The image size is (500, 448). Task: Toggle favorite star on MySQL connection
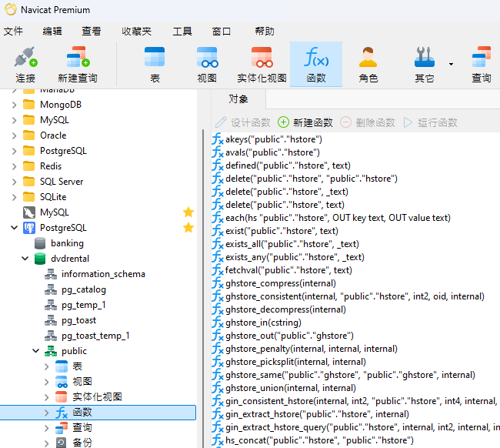[188, 212]
